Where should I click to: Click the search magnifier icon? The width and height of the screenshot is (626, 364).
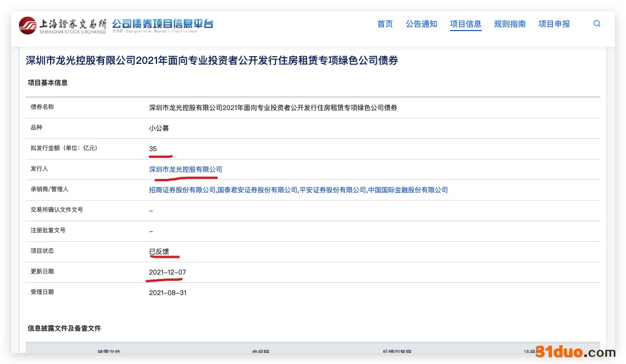tap(597, 24)
